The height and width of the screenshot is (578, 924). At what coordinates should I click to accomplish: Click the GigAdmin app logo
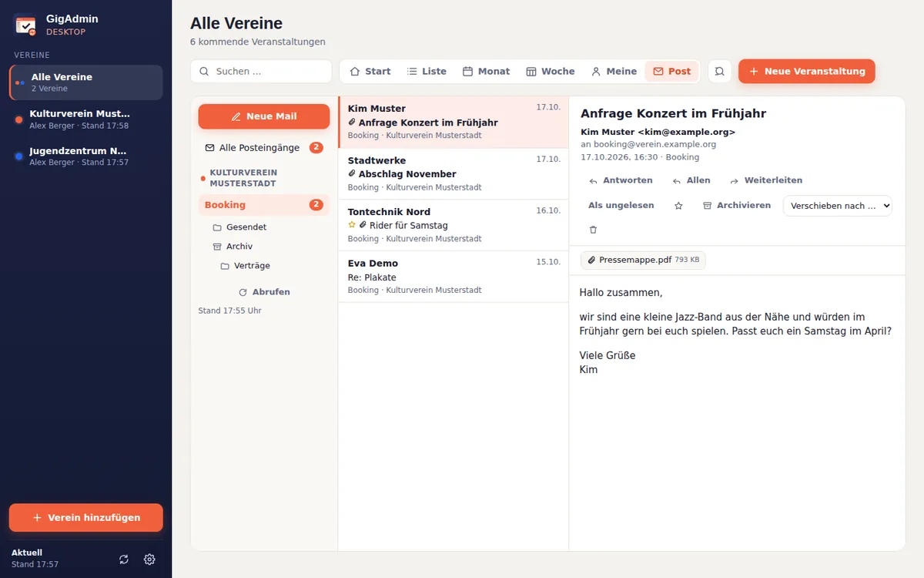(25, 25)
